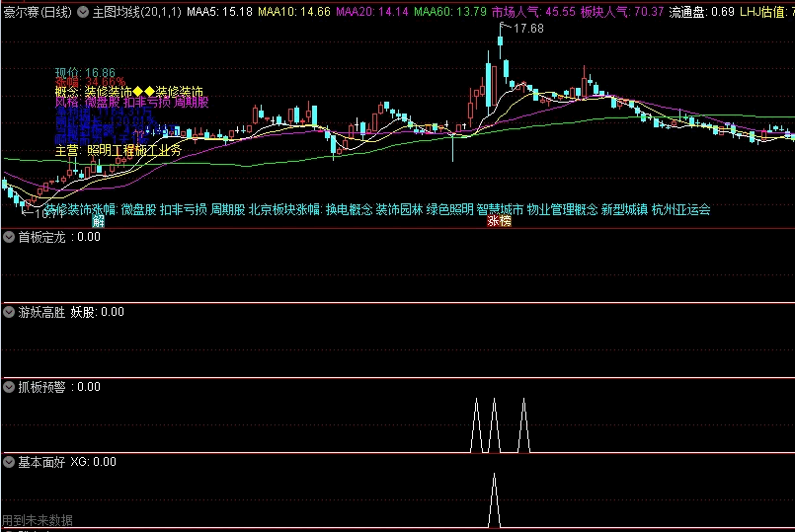Click the 换电概念 concept tag
This screenshot has height=532, width=795.
349,210
